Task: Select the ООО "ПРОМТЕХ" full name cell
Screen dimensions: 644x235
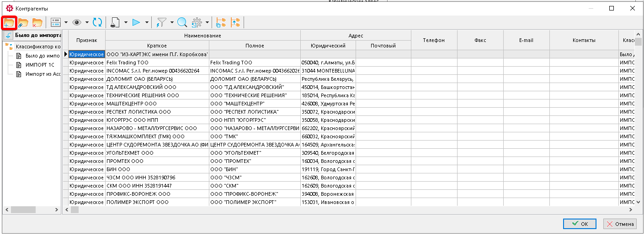Action: [255, 161]
